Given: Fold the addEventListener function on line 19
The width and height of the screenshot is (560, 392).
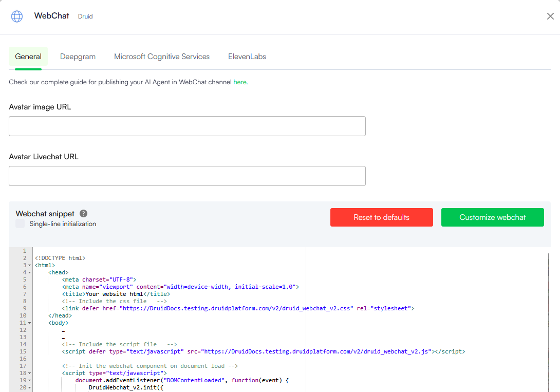Looking at the screenshot, I should 30,381.
